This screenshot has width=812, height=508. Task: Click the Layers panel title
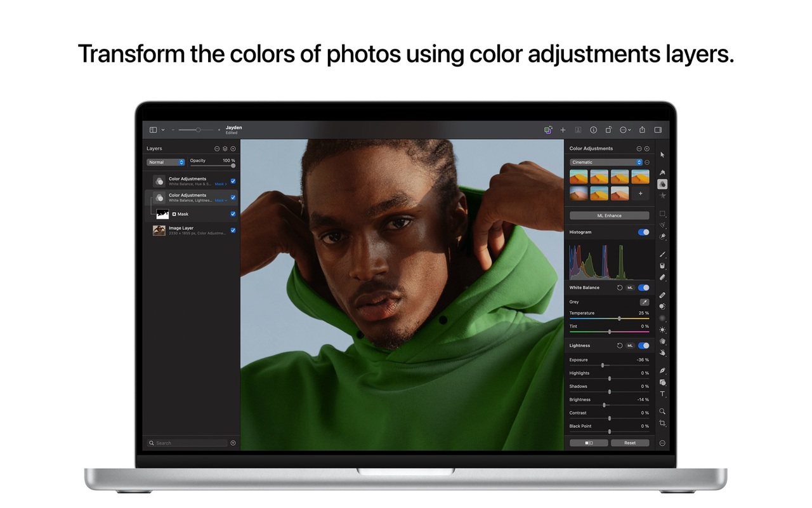[154, 148]
